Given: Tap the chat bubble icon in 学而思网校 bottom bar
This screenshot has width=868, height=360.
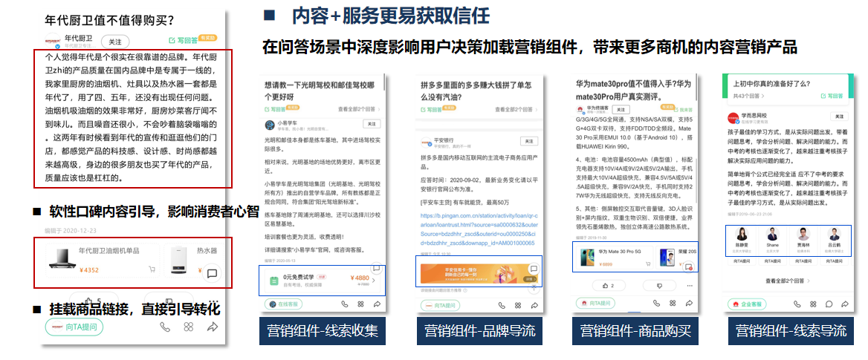Looking at the screenshot, I should point(829,304).
